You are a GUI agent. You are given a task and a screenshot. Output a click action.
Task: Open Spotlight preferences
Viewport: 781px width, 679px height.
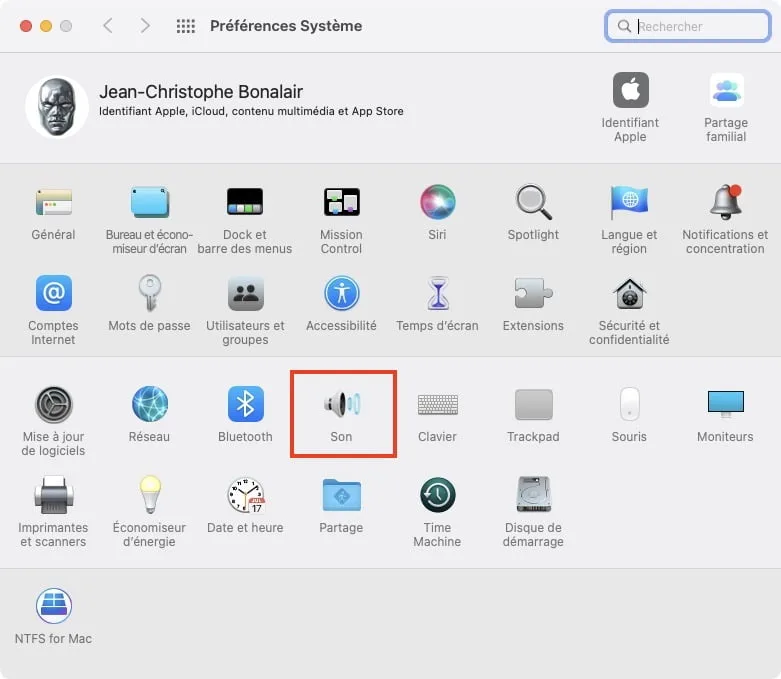coord(533,202)
